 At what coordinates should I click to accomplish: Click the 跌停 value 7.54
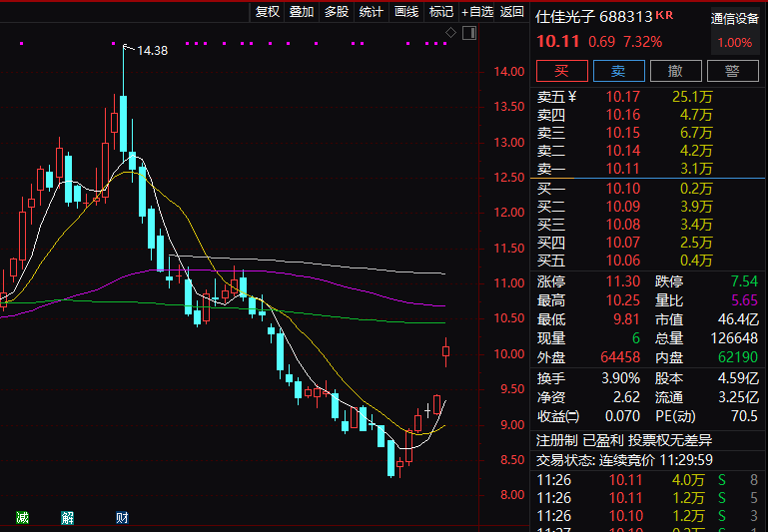pyautogui.click(x=744, y=281)
